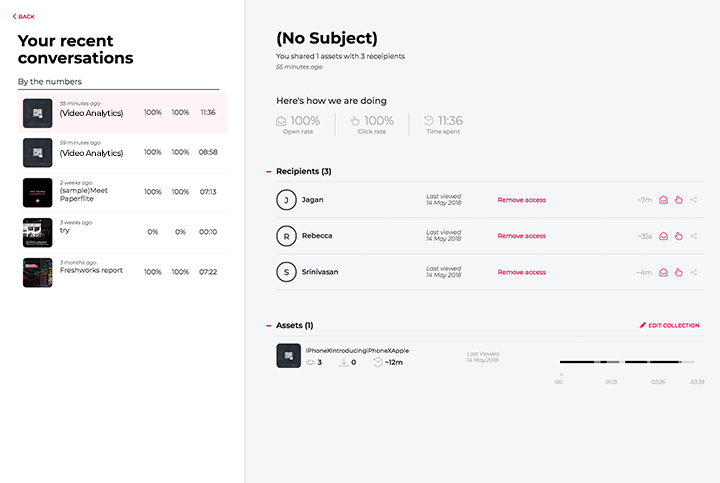Viewport: 720px width, 483px height.
Task: Open the (sample)Meet Paperflite conversation
Action: [x=123, y=192]
